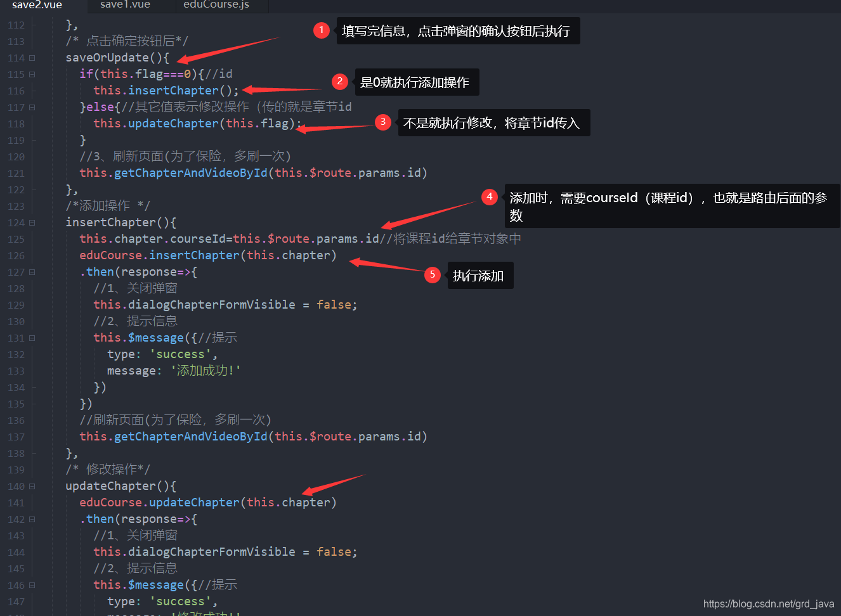
Task: Place cursor on saveOrUpdate(){ method name
Action: tap(117, 58)
